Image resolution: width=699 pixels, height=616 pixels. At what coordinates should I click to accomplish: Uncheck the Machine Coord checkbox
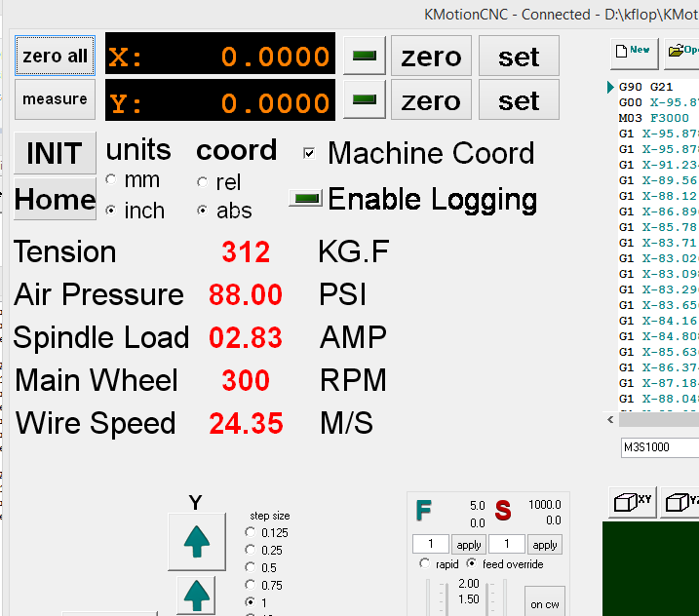(310, 153)
